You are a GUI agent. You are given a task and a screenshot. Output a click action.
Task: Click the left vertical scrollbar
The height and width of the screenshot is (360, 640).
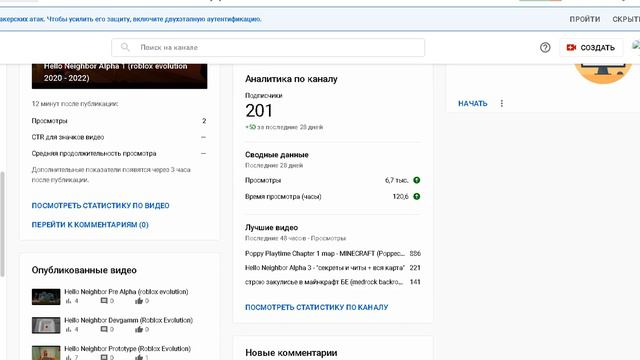[x=2, y=224]
